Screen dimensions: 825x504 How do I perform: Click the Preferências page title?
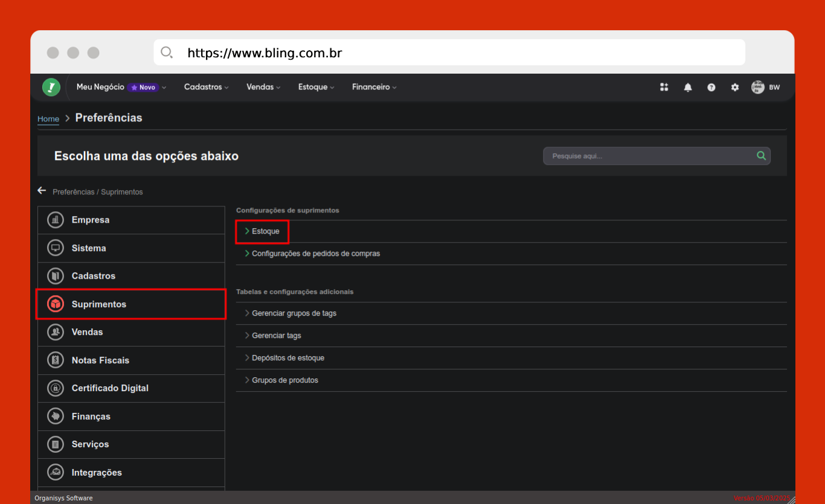click(109, 118)
